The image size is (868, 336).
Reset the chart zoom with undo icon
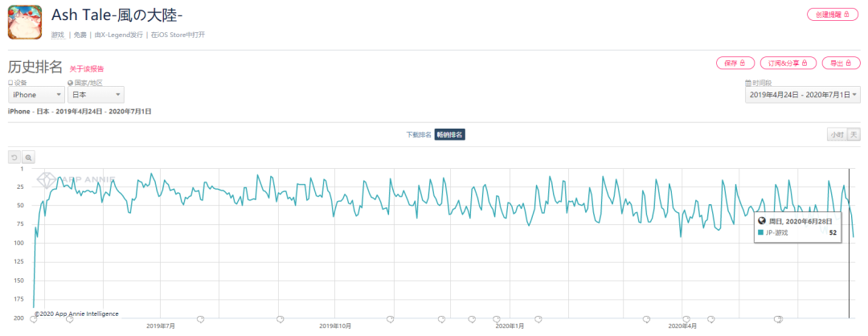pos(14,157)
